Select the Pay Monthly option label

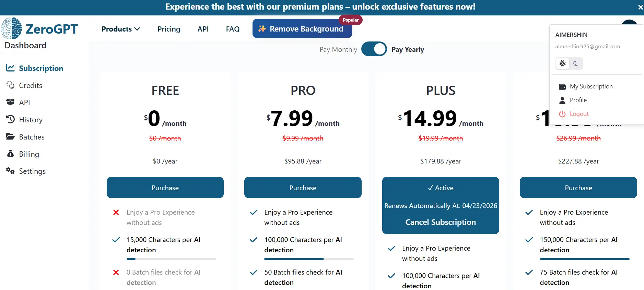pos(338,49)
